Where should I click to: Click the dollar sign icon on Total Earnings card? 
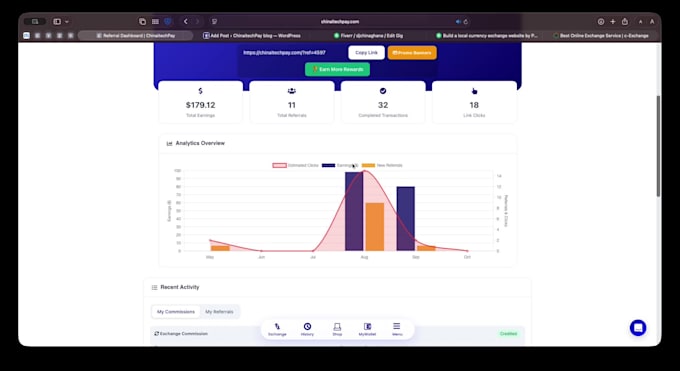[x=200, y=91]
